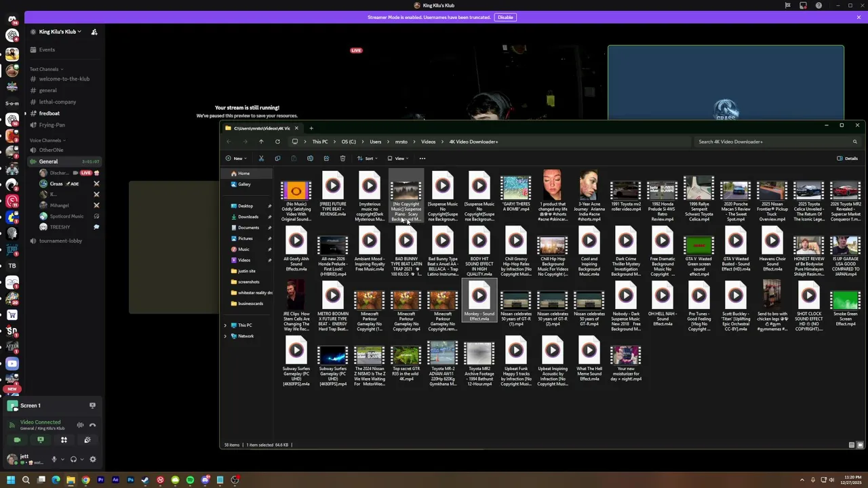Click the Discord help icon in title bar

tap(818, 5)
